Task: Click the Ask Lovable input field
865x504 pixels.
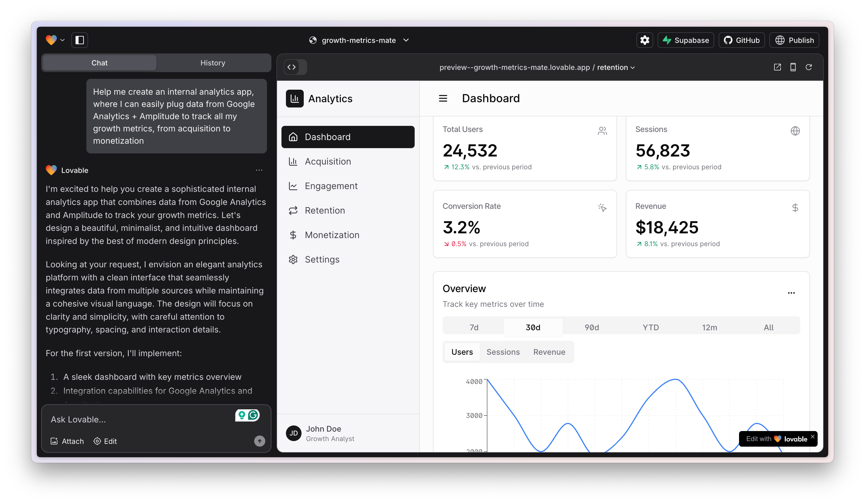Action: (141, 419)
